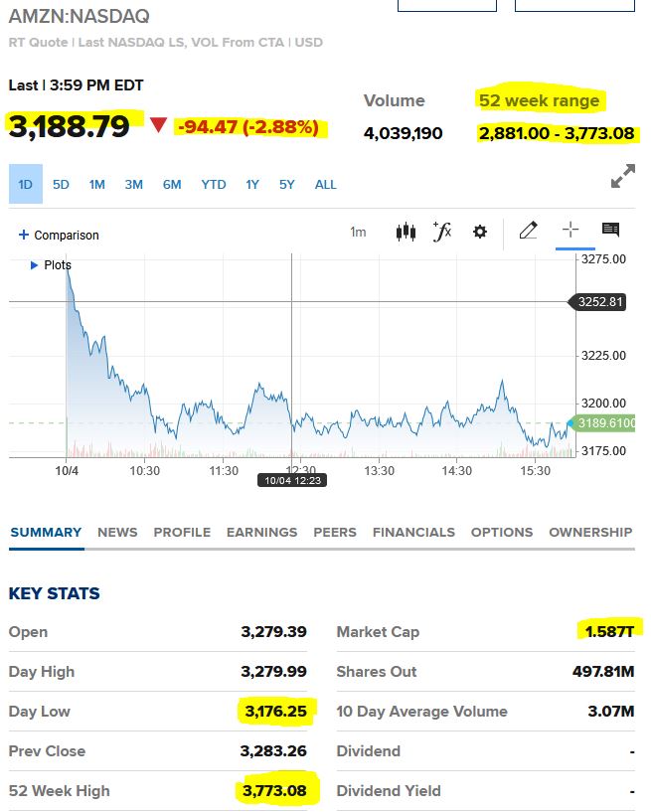Toggle the crosshair cursor tool
Image resolution: width=651 pixels, height=812 pixels.
570,230
